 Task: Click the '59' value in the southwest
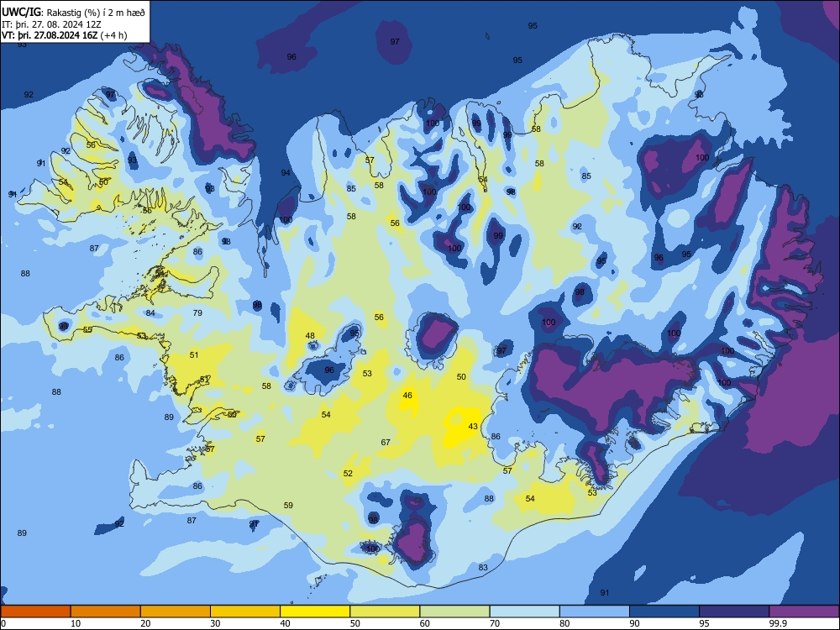(288, 505)
